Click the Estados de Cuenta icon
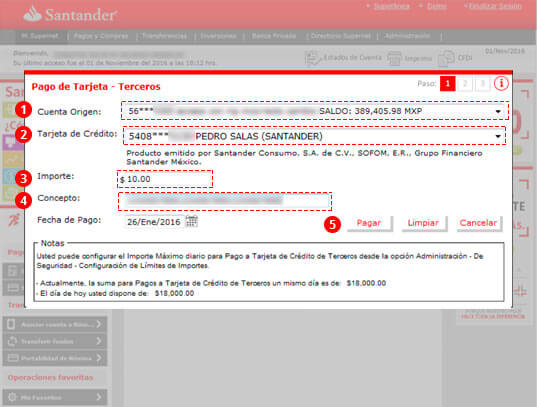The image size is (537, 407). pos(312,58)
